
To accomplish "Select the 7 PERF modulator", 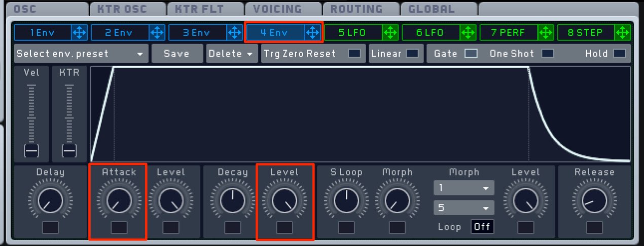I will tap(509, 33).
